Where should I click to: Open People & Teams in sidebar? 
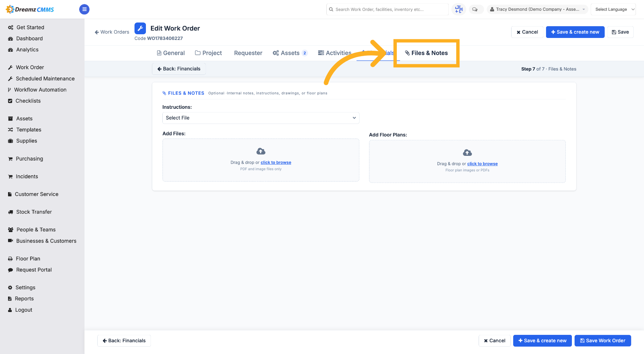32,230
